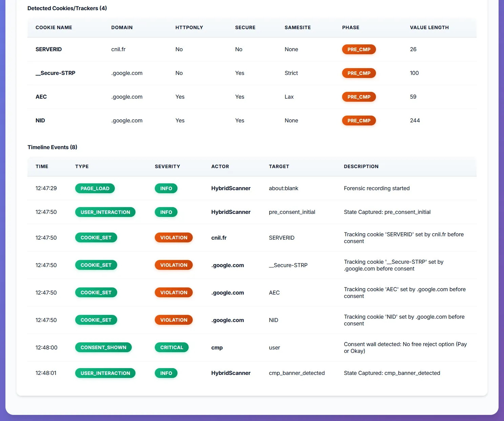Image resolution: width=504 pixels, height=421 pixels.
Task: Open the cnil.fr actor link
Action: (219, 238)
